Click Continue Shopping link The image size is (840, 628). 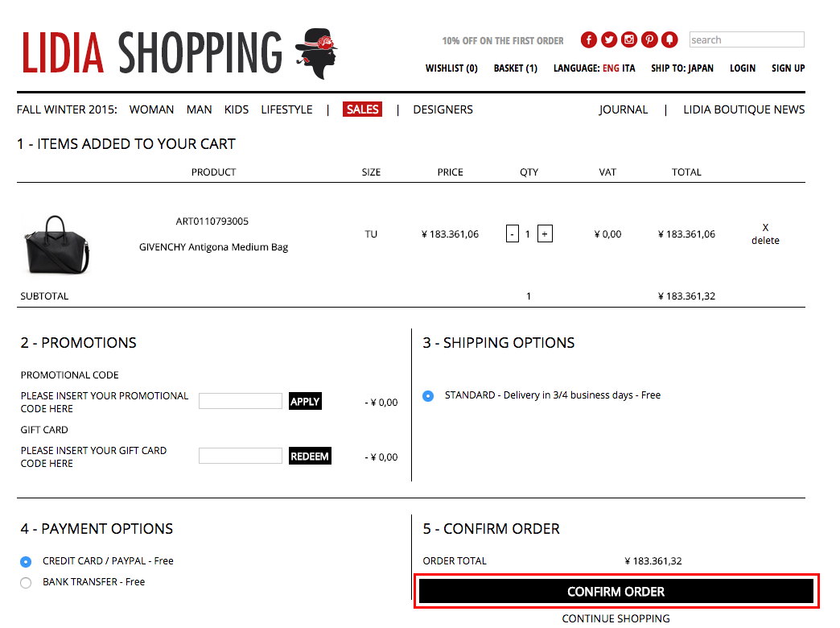tap(616, 618)
